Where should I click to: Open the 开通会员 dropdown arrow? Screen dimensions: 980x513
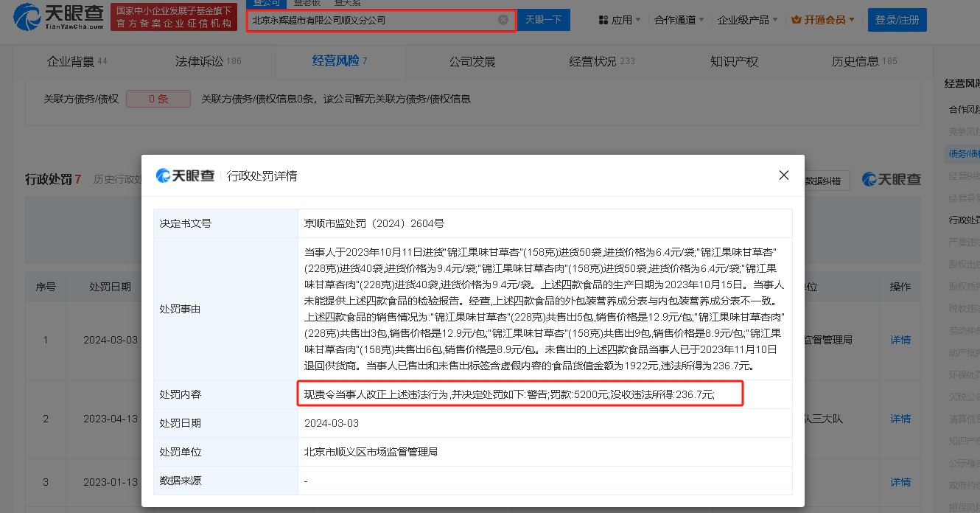(852, 20)
